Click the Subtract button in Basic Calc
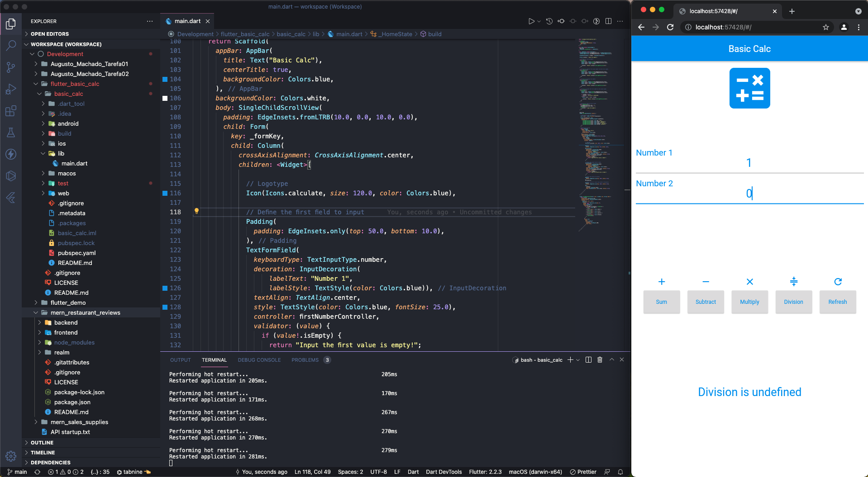Image resolution: width=868 pixels, height=477 pixels. pyautogui.click(x=706, y=302)
